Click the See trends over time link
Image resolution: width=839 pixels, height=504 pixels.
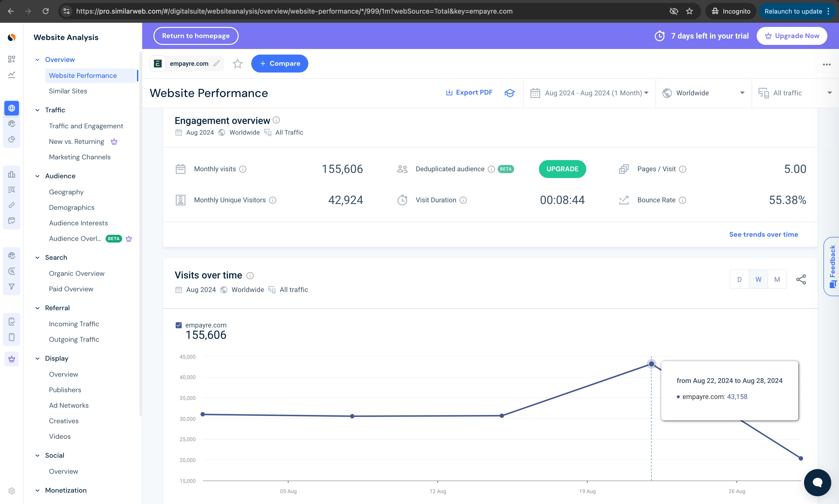pyautogui.click(x=763, y=234)
